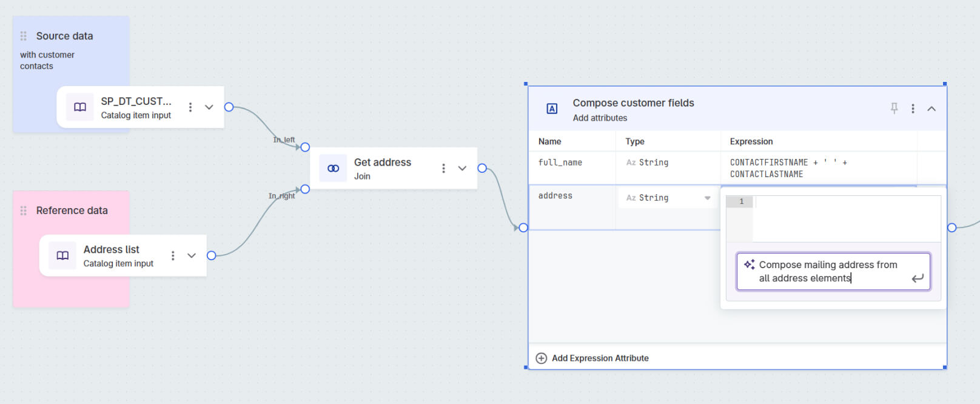Click the address expression code editor
This screenshot has width=980, height=404.
pos(846,218)
